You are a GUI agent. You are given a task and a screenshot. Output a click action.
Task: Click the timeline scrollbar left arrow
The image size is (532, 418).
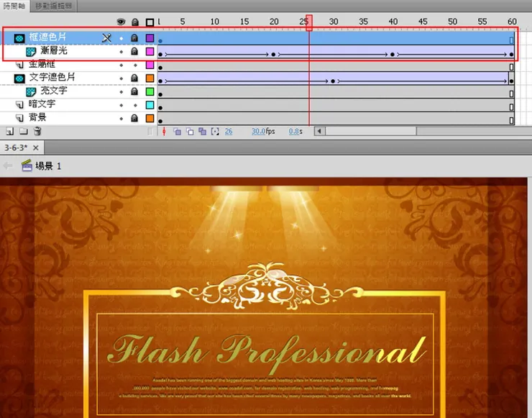[x=319, y=131]
